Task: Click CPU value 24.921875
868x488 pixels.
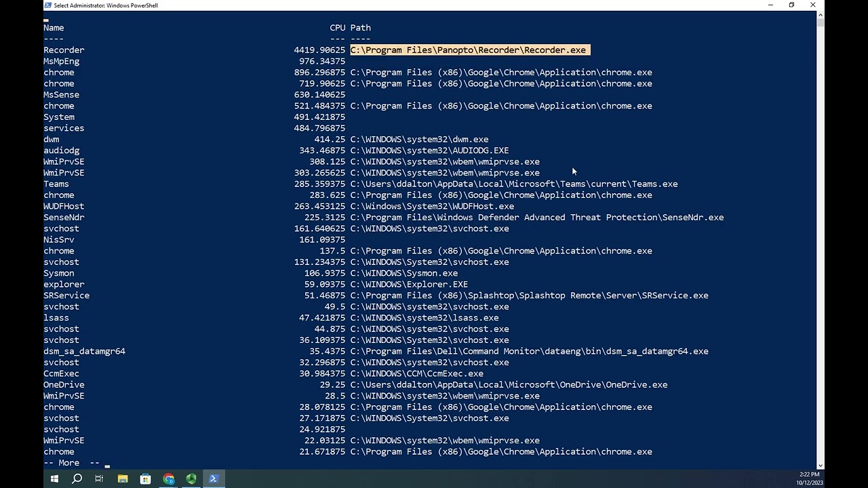Action: [x=322, y=429]
